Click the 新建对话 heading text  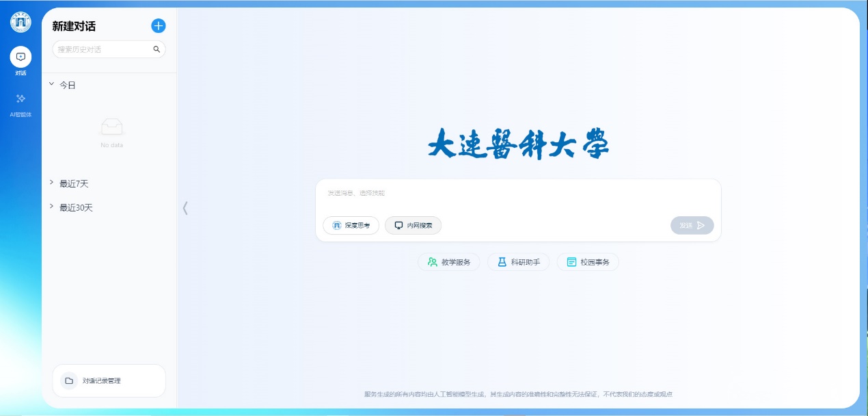pos(74,26)
